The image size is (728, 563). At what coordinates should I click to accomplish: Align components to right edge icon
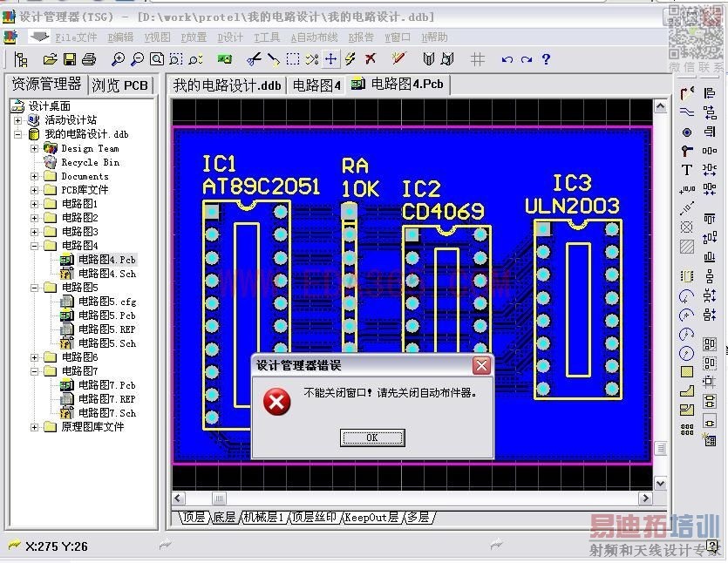(x=709, y=132)
